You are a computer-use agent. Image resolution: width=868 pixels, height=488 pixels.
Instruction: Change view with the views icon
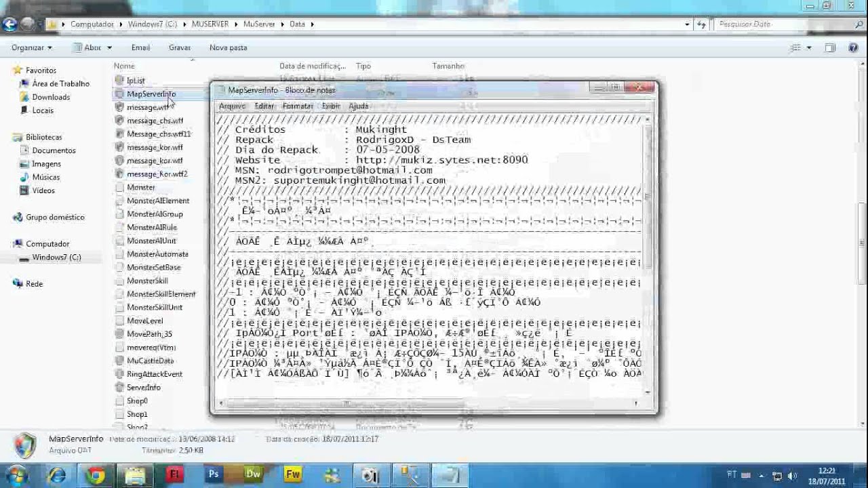(795, 47)
